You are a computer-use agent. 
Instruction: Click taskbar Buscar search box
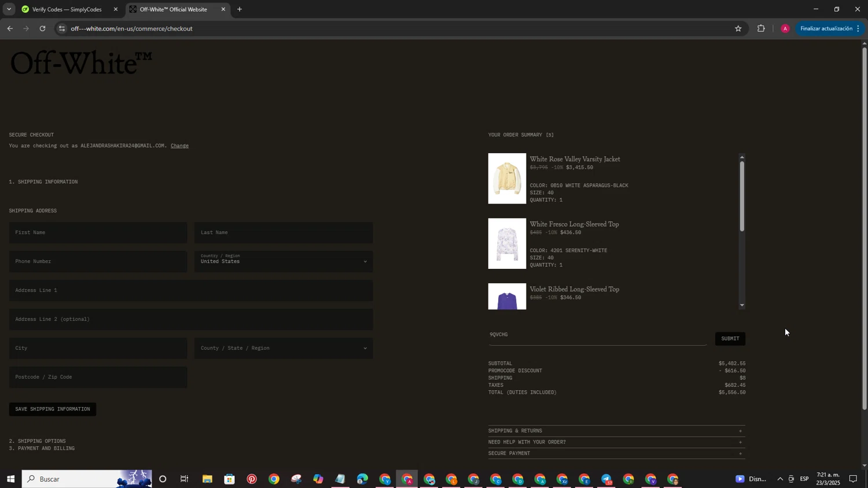(x=87, y=479)
